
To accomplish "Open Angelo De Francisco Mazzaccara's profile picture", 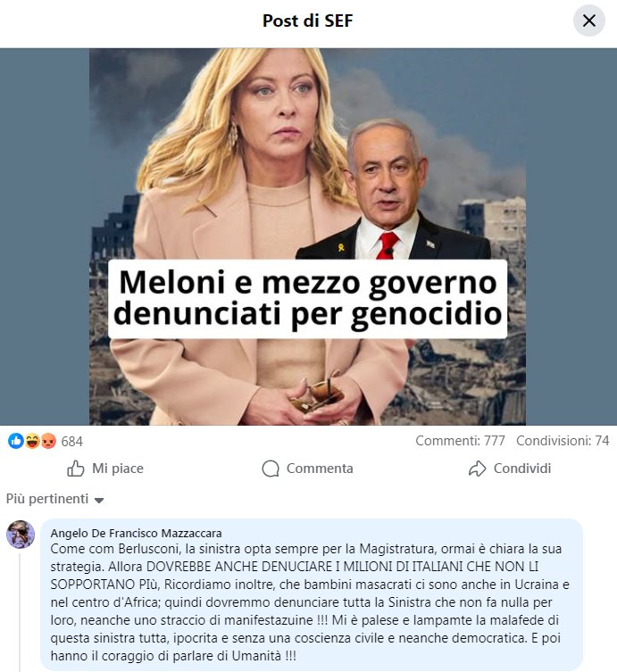I will [x=21, y=535].
